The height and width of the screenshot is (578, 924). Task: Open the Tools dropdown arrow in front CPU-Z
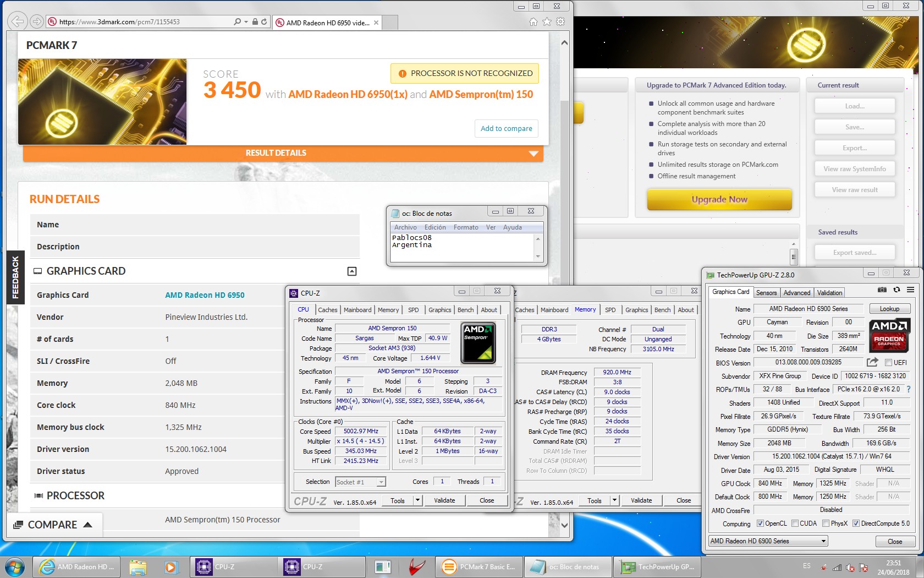click(x=418, y=500)
